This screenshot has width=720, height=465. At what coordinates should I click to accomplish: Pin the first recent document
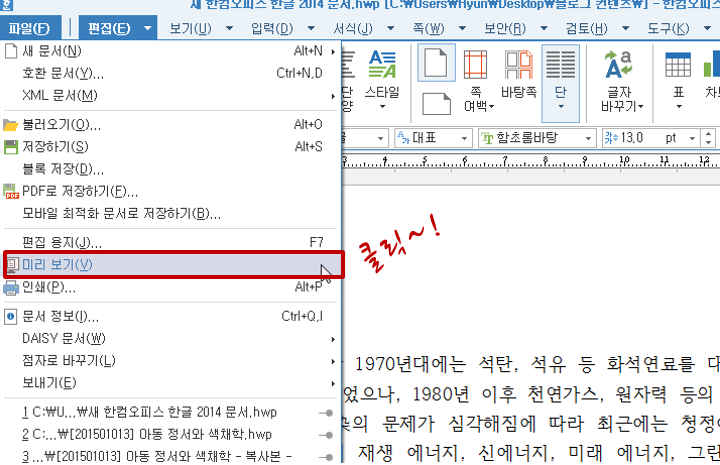[326, 413]
